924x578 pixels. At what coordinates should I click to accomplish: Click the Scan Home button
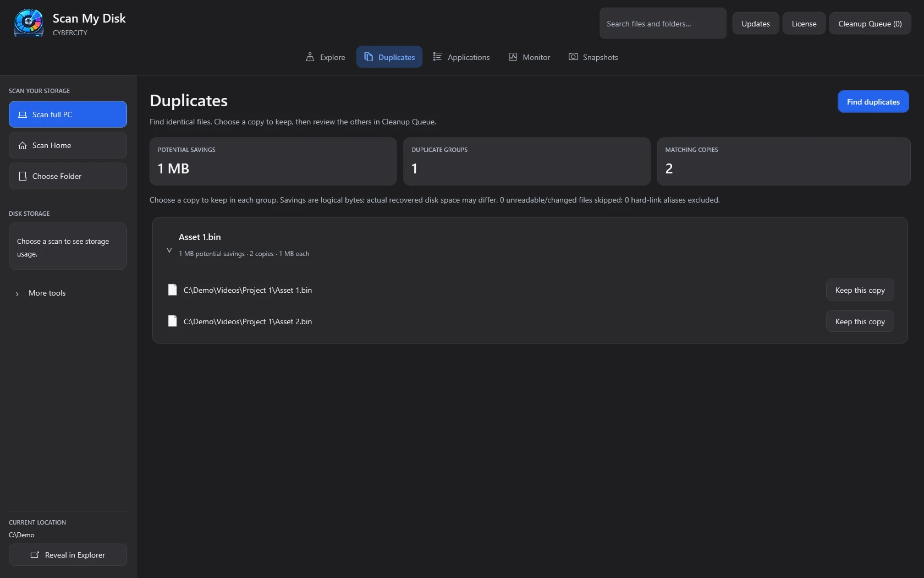[x=68, y=145]
